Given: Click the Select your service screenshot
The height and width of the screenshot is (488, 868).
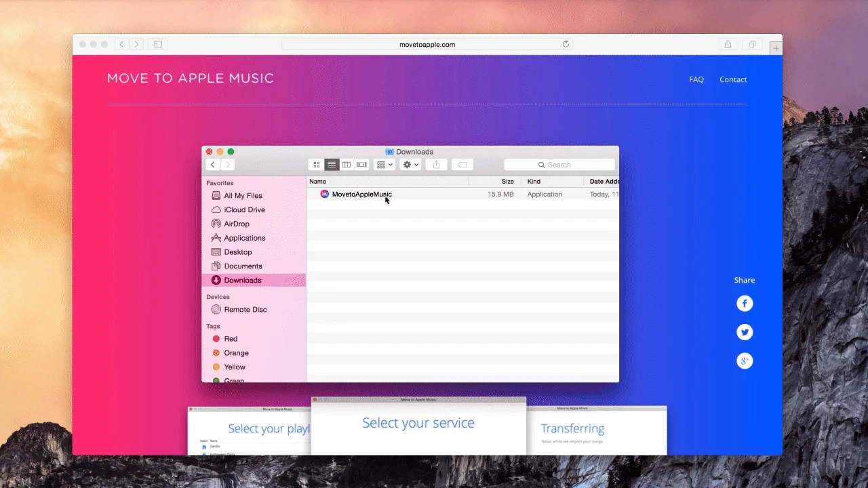Looking at the screenshot, I should [x=418, y=426].
